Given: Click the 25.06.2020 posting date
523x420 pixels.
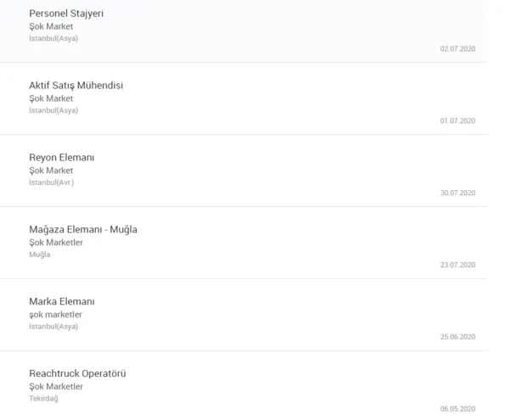Looking at the screenshot, I should (458, 338).
